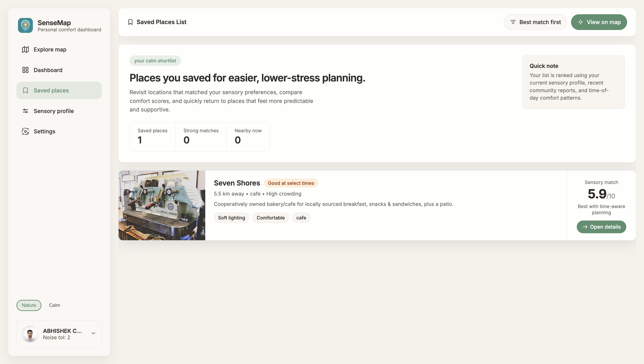This screenshot has height=364, width=644.
Task: Click the Sensory profile sliders icon
Action: 25,111
